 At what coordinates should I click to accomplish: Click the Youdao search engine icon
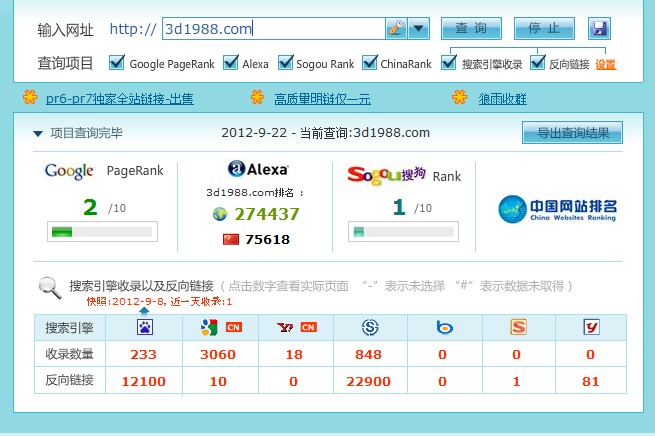click(x=591, y=327)
